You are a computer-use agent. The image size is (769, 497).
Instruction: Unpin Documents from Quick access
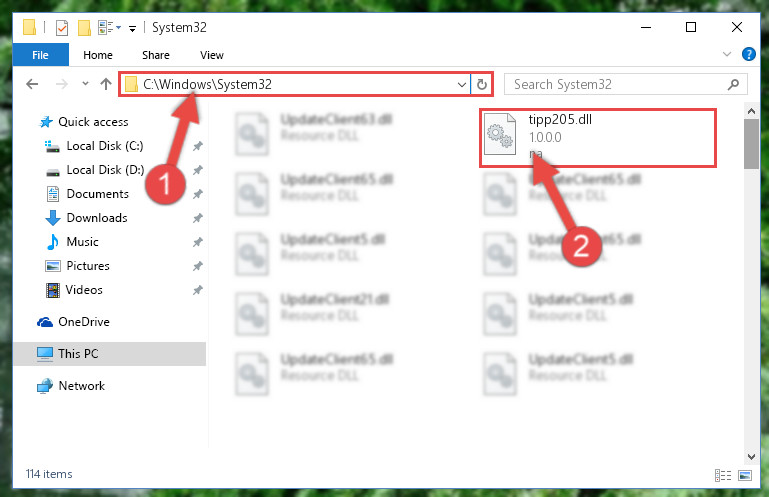click(198, 194)
